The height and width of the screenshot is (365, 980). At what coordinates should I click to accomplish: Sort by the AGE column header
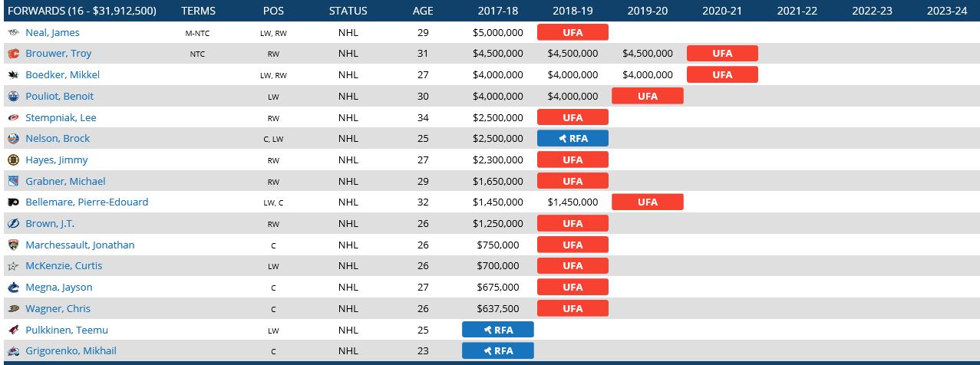(x=423, y=11)
